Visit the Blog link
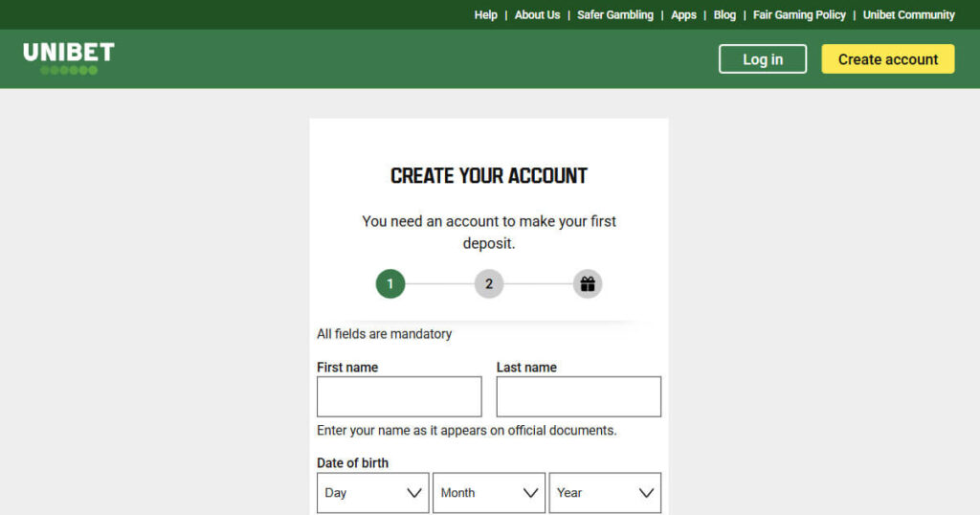Screen dimensions: 980x515 click(724, 15)
